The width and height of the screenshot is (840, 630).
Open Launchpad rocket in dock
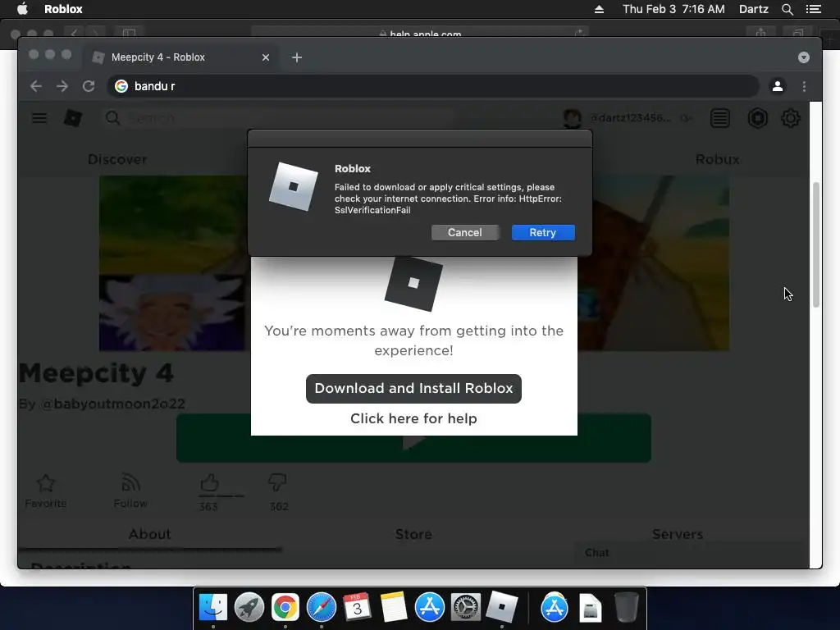point(249,607)
